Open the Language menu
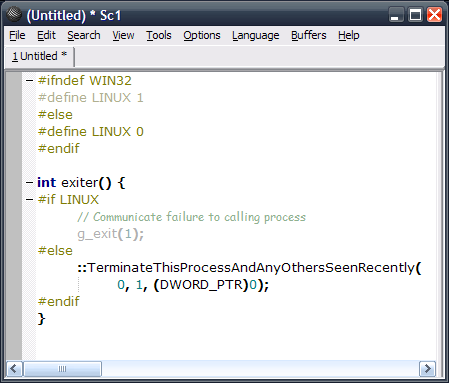This screenshot has width=449, height=383. pos(256,35)
